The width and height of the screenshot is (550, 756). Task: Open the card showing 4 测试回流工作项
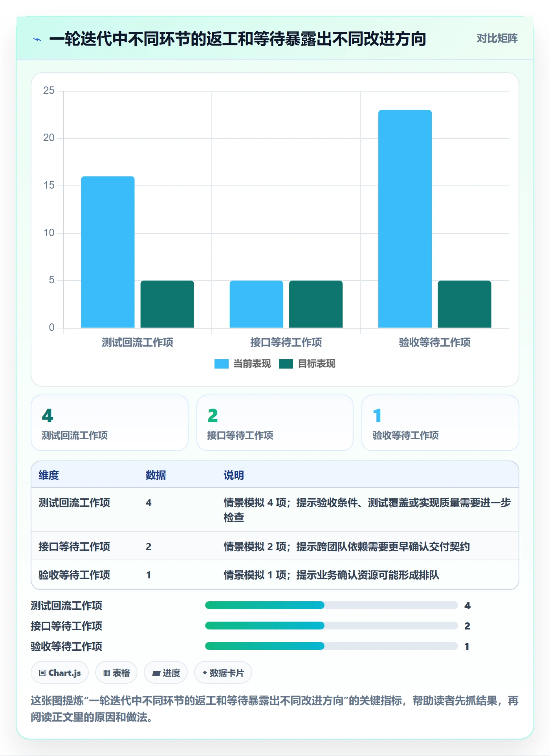point(110,423)
